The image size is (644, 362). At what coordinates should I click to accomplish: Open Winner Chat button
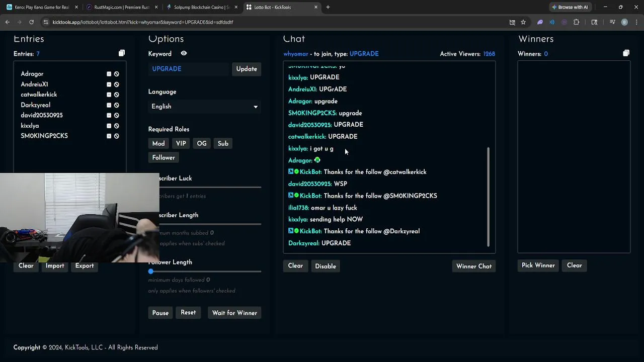[x=474, y=266]
